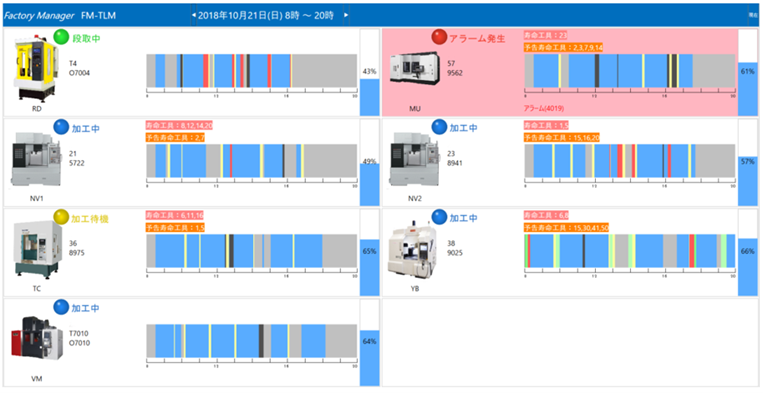Click the blue status ball for machine VM
This screenshot has width=763, height=393.
(61, 307)
